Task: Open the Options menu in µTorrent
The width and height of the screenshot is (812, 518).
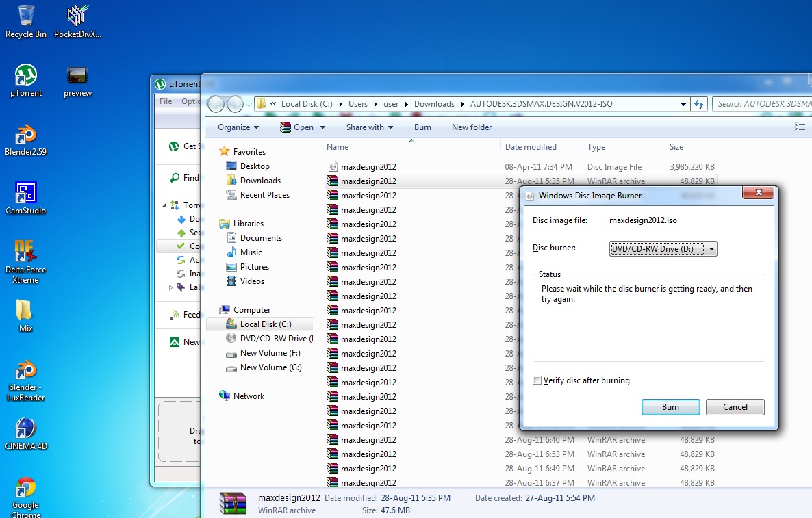Action: 190,101
